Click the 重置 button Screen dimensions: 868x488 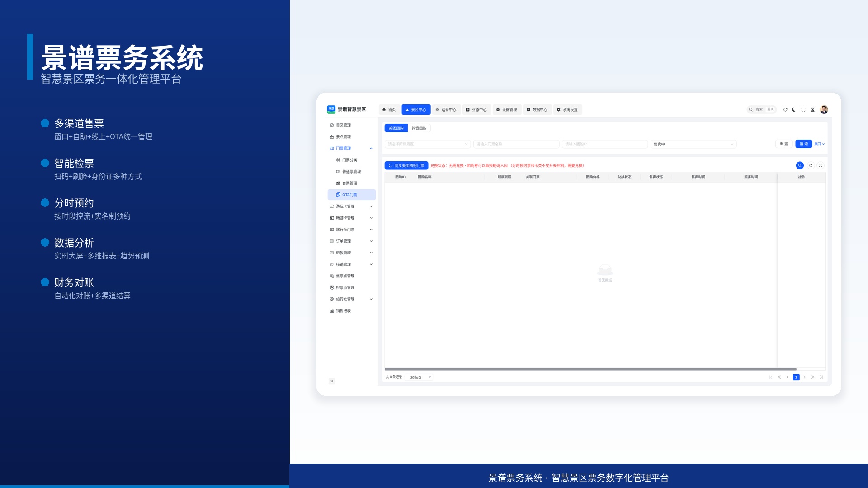coord(784,144)
